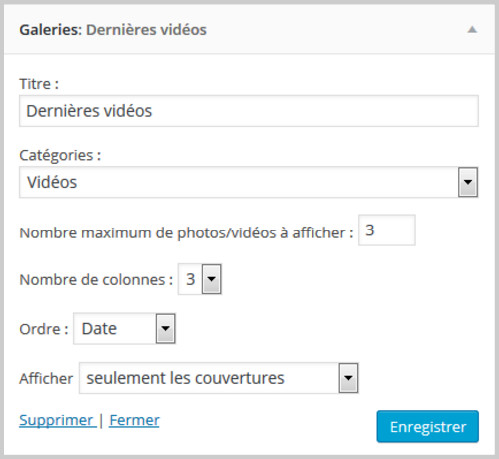Click the Fermer link

134,420
